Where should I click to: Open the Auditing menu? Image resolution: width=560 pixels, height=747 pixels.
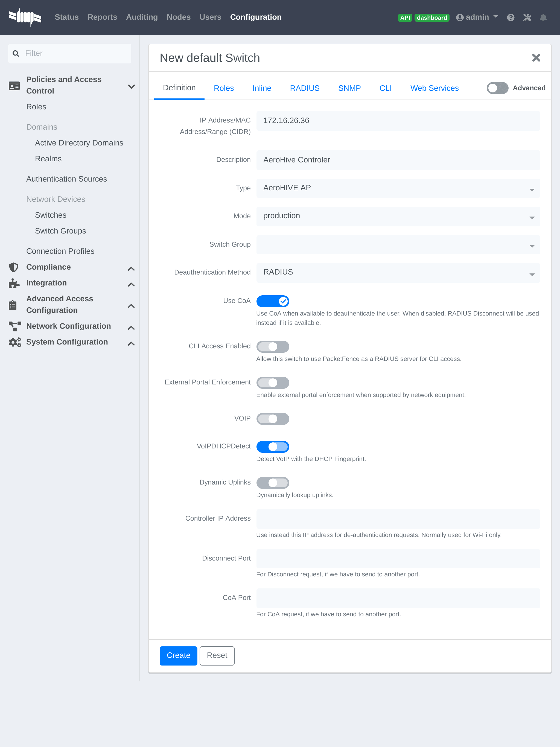click(x=142, y=17)
